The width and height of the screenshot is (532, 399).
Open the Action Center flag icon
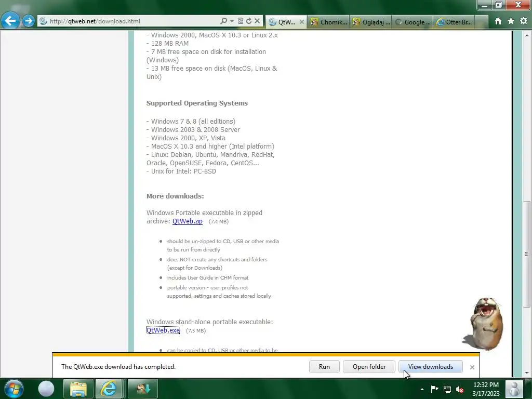point(434,389)
